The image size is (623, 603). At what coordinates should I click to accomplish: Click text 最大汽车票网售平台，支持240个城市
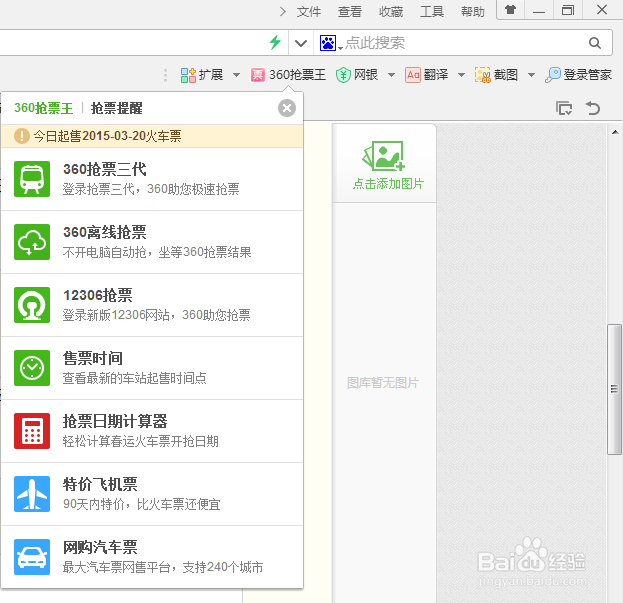[163, 567]
